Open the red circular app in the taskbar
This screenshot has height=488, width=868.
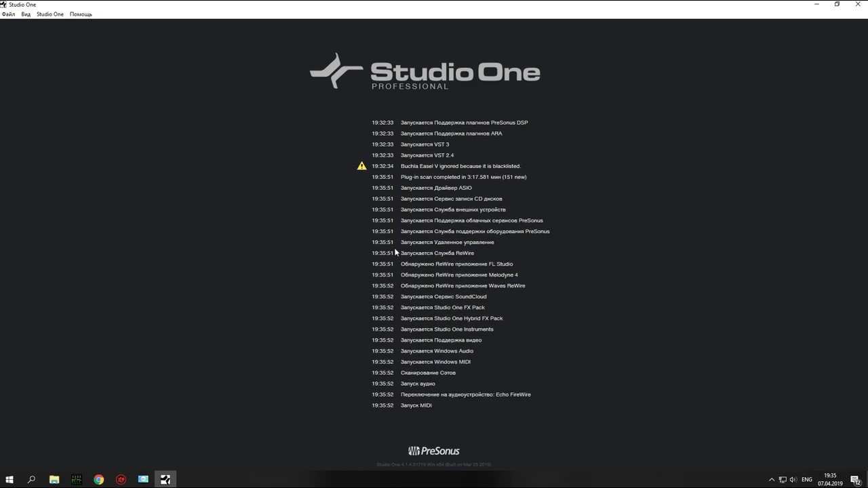(121, 479)
